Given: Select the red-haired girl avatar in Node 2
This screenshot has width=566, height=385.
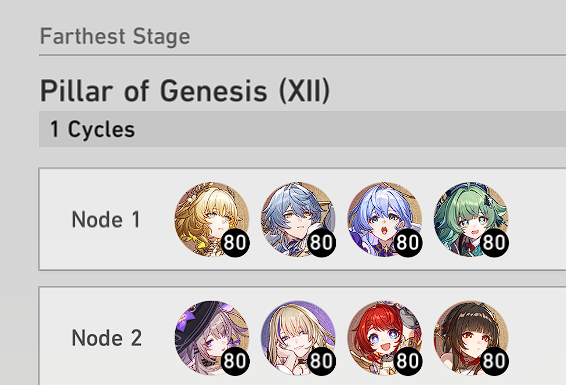Looking at the screenshot, I should pos(385,338).
